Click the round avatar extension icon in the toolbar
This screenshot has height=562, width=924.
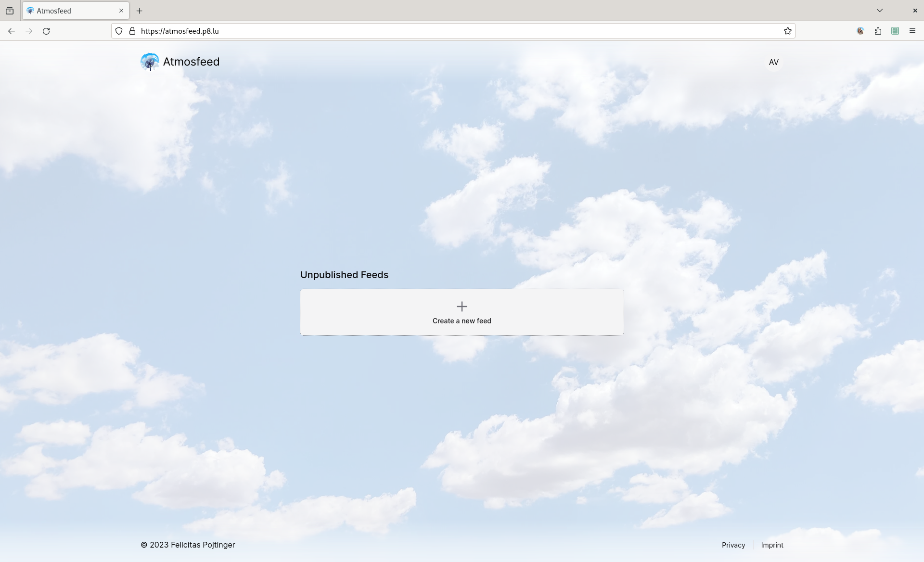coord(860,31)
